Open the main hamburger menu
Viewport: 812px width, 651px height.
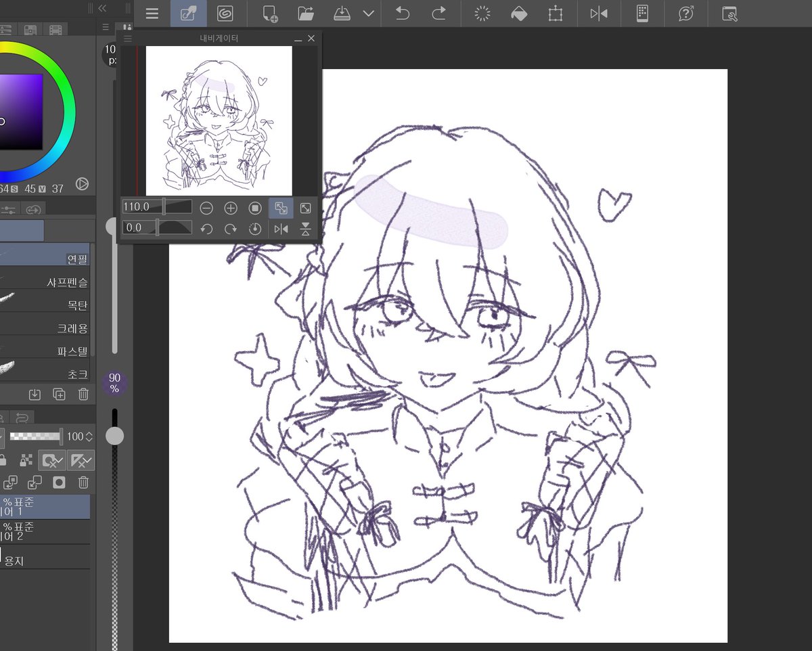pyautogui.click(x=152, y=14)
